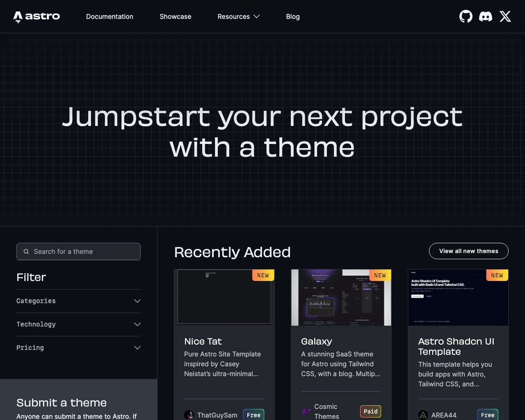Expand the Pricing filter

click(78, 348)
